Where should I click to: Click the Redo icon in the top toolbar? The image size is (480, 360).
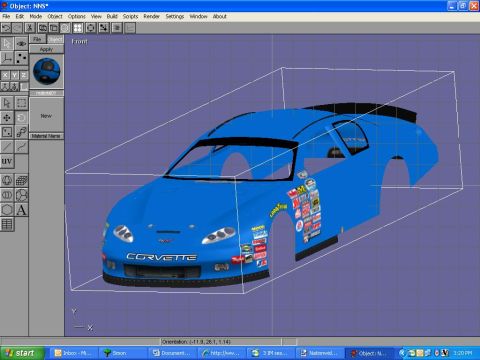point(17,28)
